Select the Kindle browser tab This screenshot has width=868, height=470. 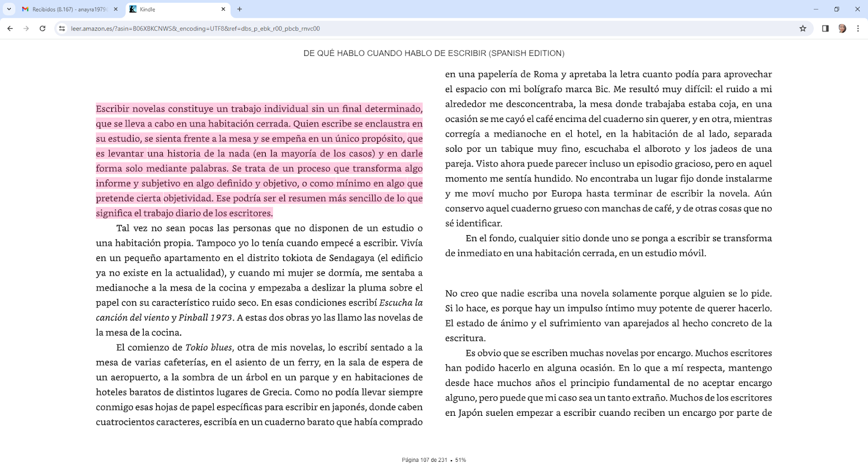point(178,9)
